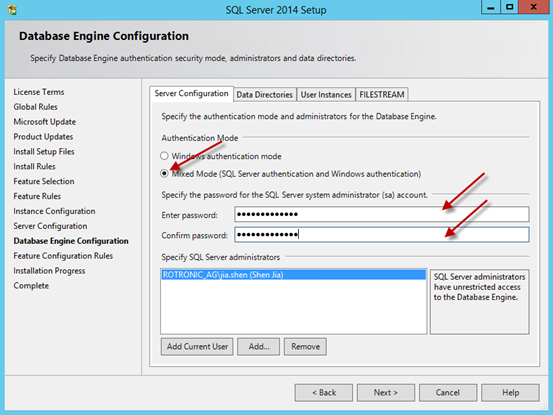The image size is (553, 415).
Task: Open the User Instances tab
Action: (326, 94)
